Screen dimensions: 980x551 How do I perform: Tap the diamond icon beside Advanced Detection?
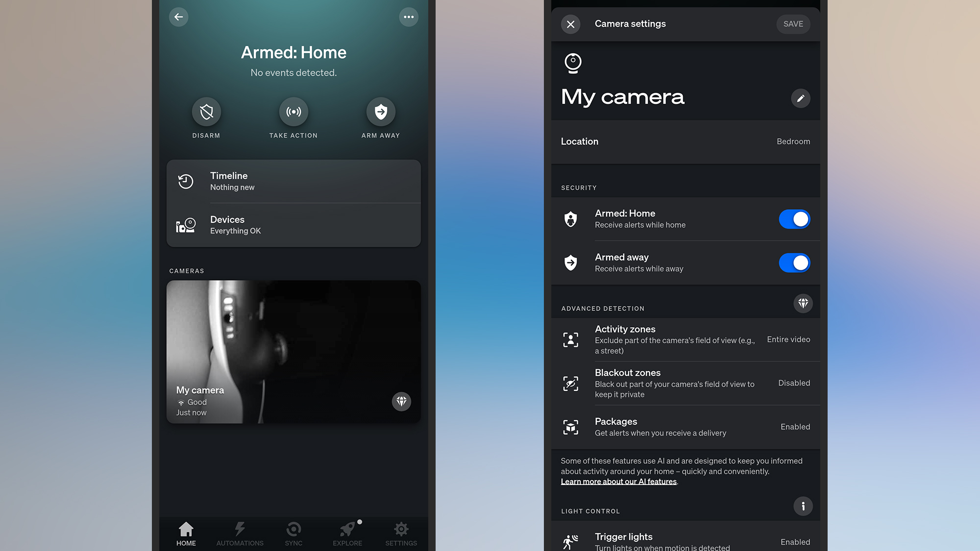point(803,303)
